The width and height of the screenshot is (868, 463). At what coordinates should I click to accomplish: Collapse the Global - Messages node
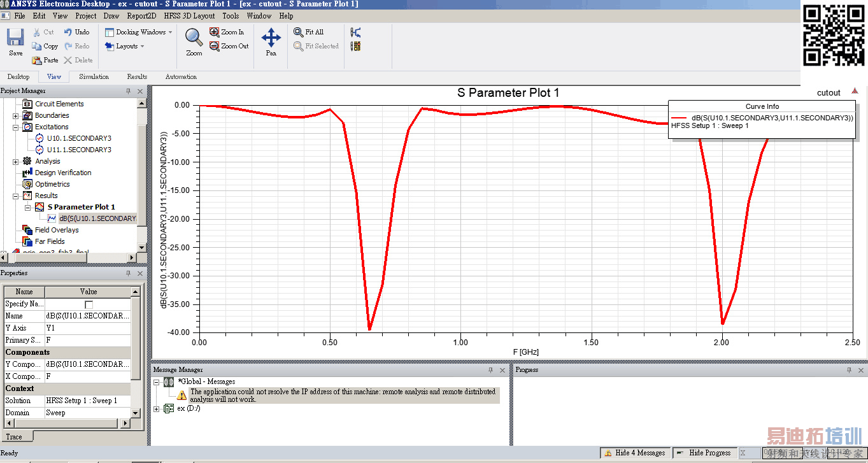(x=157, y=382)
